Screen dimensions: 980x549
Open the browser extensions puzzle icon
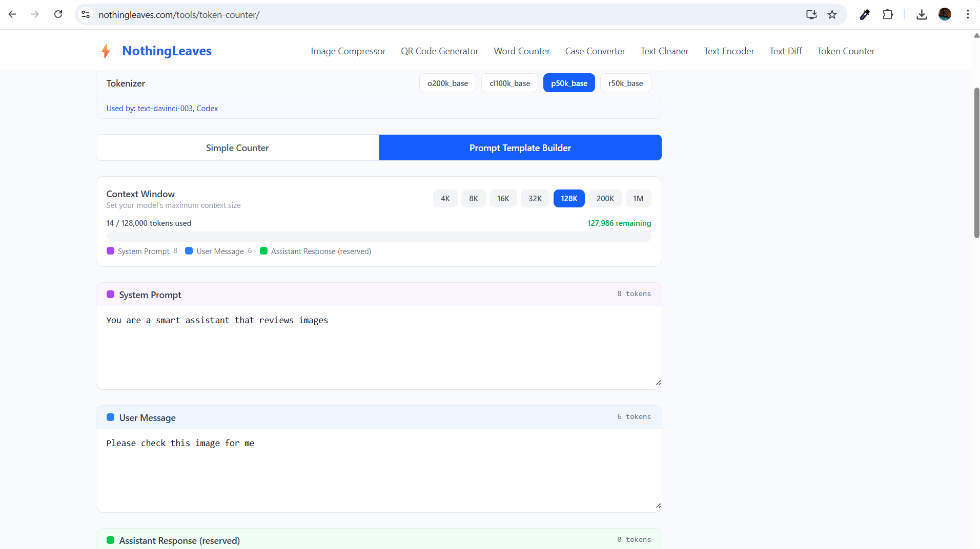(x=888, y=14)
